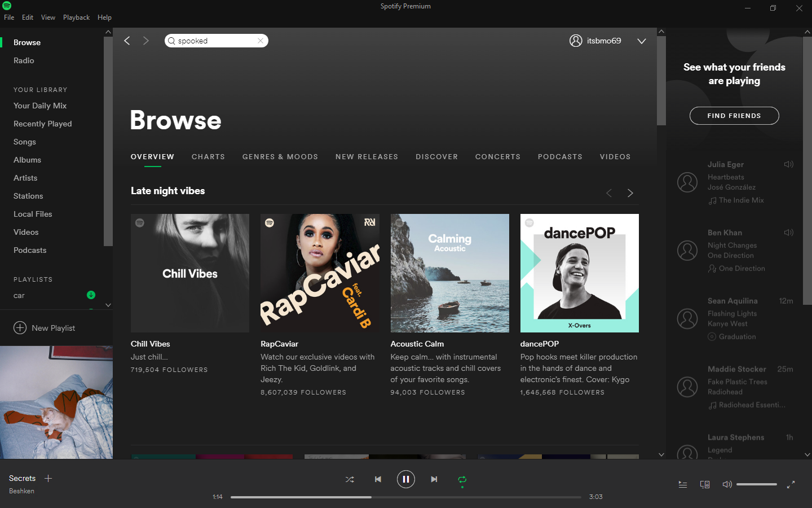The height and width of the screenshot is (508, 812).
Task: Save Secrets to your library
Action: pos(48,478)
